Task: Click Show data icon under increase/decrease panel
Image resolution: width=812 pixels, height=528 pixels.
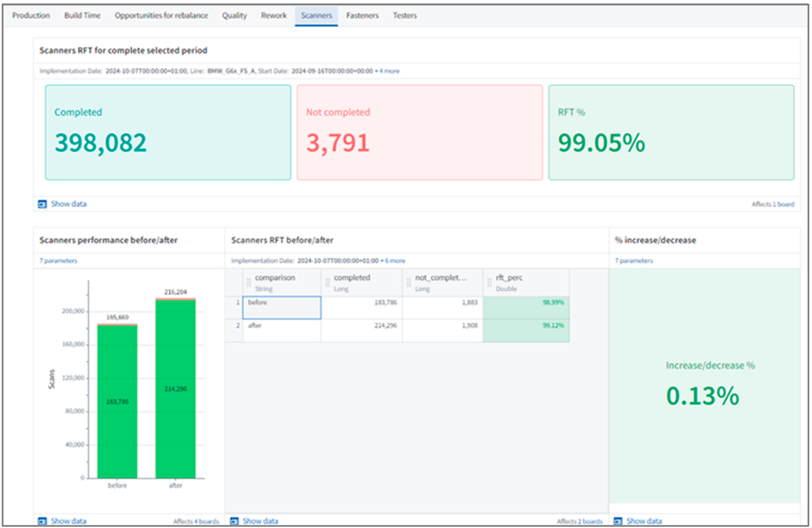Action: point(617,521)
